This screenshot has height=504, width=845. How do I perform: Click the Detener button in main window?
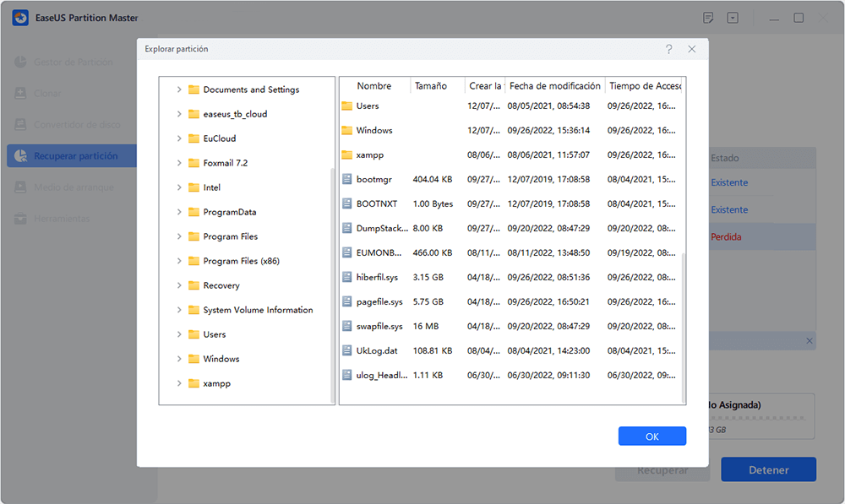point(768,469)
